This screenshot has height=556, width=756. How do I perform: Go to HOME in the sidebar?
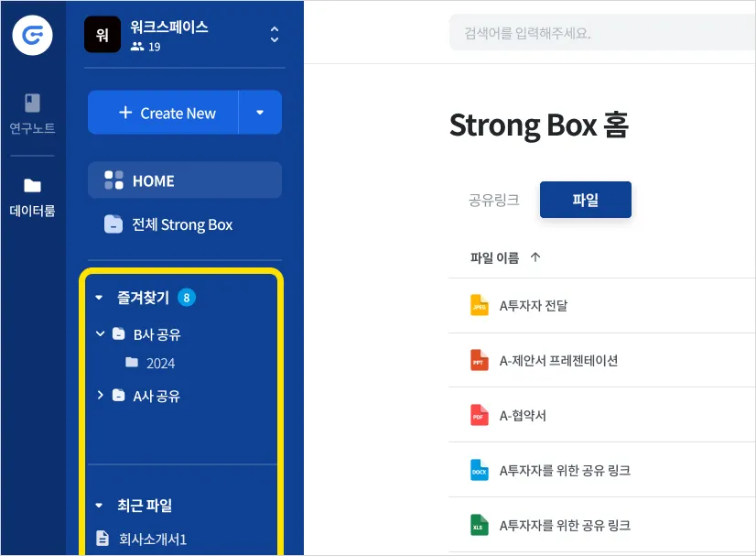coord(184,180)
